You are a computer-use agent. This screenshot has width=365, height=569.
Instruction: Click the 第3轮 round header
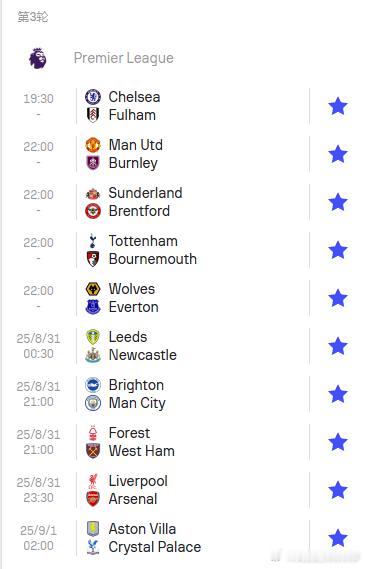pyautogui.click(x=33, y=17)
